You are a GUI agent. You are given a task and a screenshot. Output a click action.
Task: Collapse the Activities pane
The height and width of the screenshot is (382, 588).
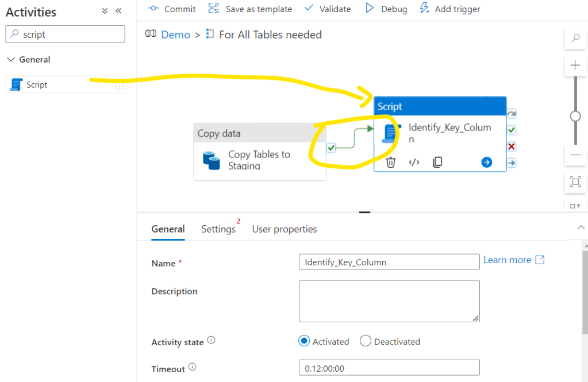pyautogui.click(x=118, y=11)
